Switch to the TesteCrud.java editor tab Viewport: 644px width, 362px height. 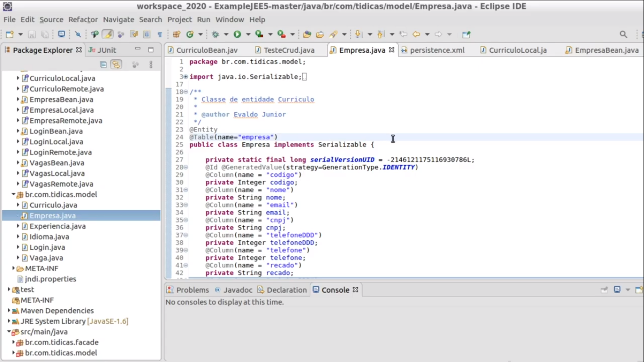[x=284, y=50]
